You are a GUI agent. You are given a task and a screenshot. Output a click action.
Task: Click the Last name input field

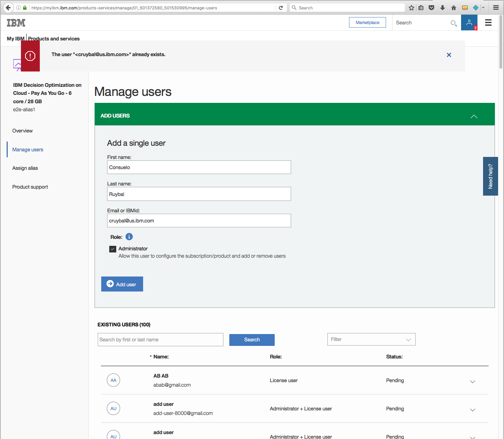[199, 194]
